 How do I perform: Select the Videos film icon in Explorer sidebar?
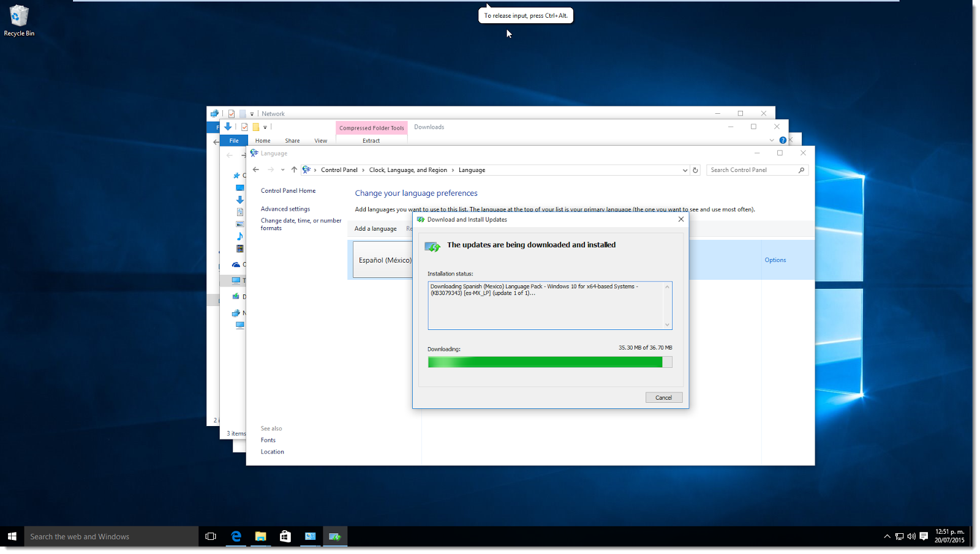(240, 249)
